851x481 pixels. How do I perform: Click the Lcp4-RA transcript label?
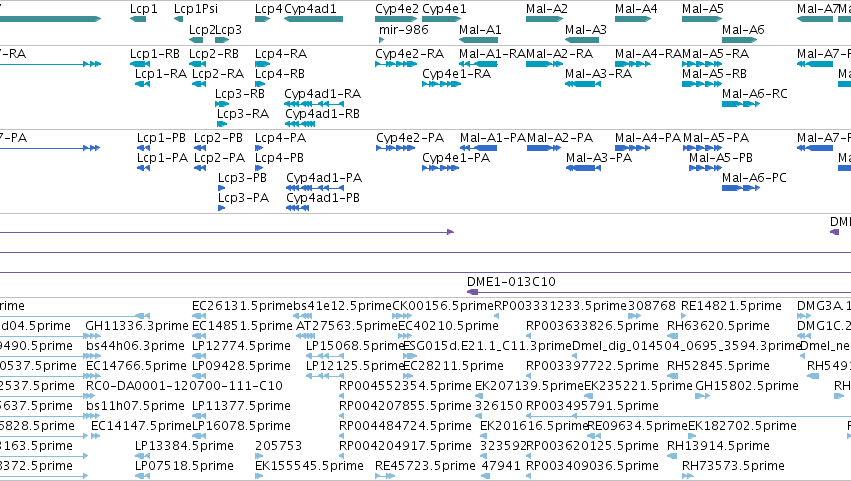coord(281,54)
